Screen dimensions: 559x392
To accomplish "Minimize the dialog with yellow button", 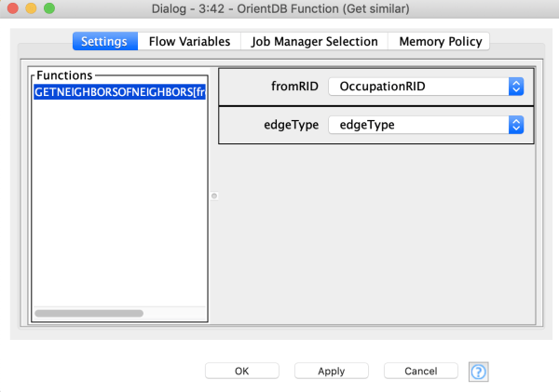I will point(31,7).
